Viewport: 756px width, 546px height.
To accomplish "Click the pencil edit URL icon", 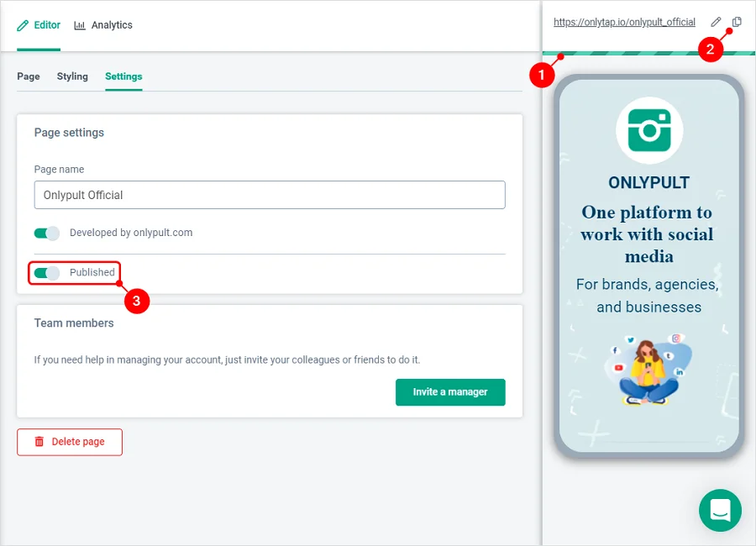I will pos(716,22).
